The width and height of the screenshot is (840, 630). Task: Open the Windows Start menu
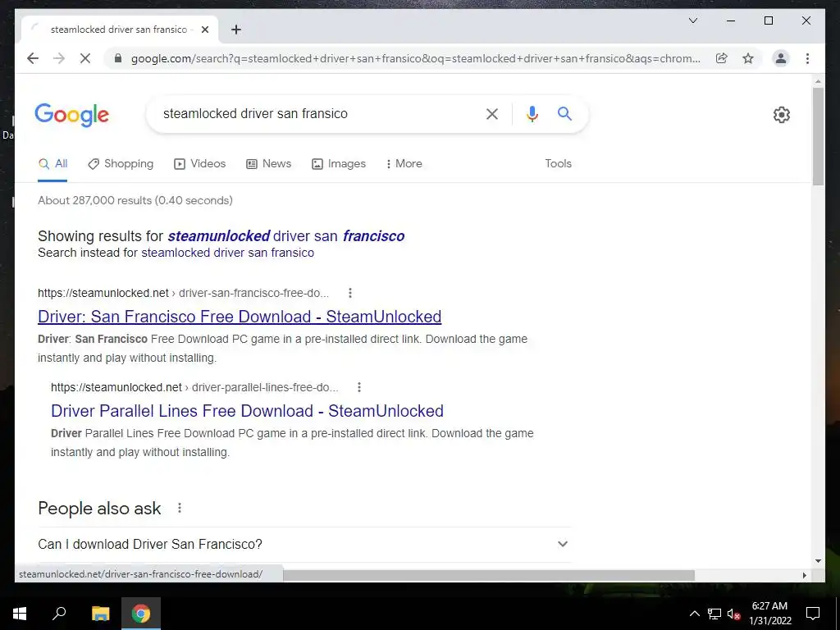[x=20, y=614]
